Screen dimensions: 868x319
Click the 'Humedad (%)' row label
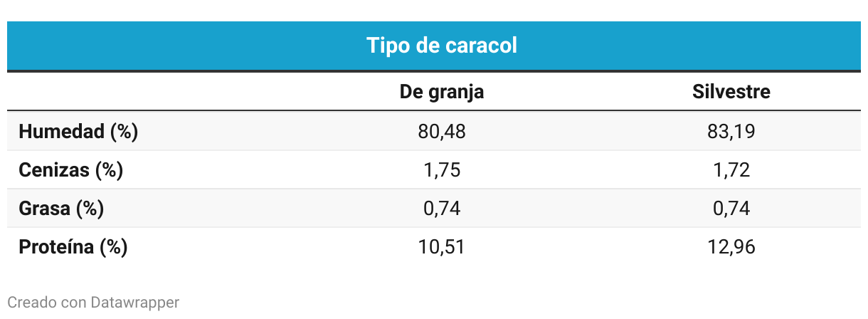pyautogui.click(x=78, y=132)
